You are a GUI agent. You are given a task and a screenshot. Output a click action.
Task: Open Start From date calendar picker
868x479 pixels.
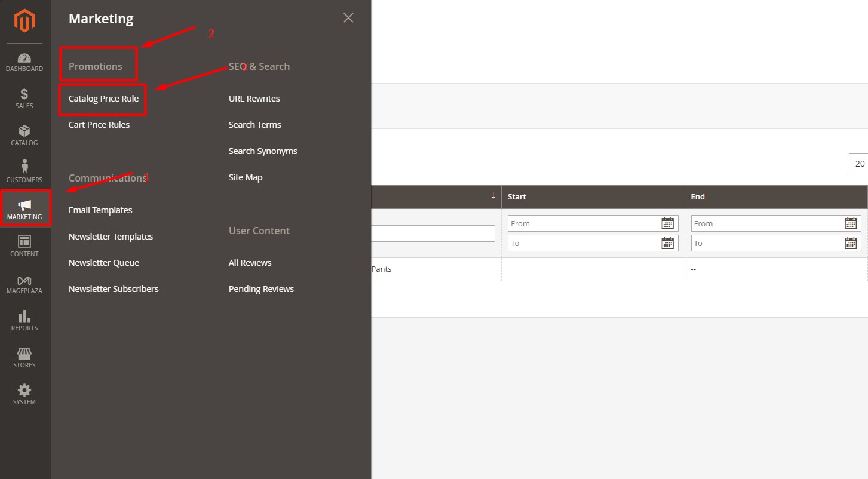[x=667, y=223]
